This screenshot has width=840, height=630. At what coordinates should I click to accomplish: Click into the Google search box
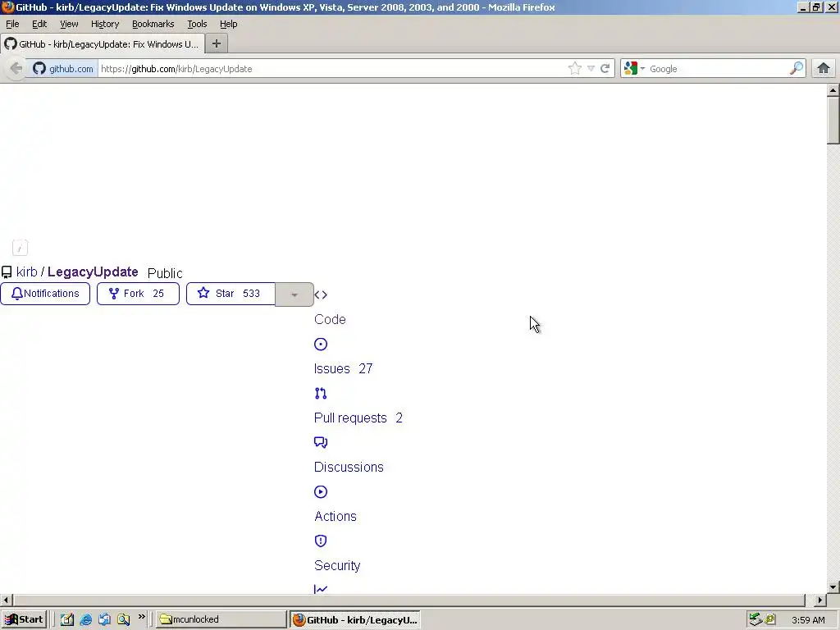pos(718,69)
